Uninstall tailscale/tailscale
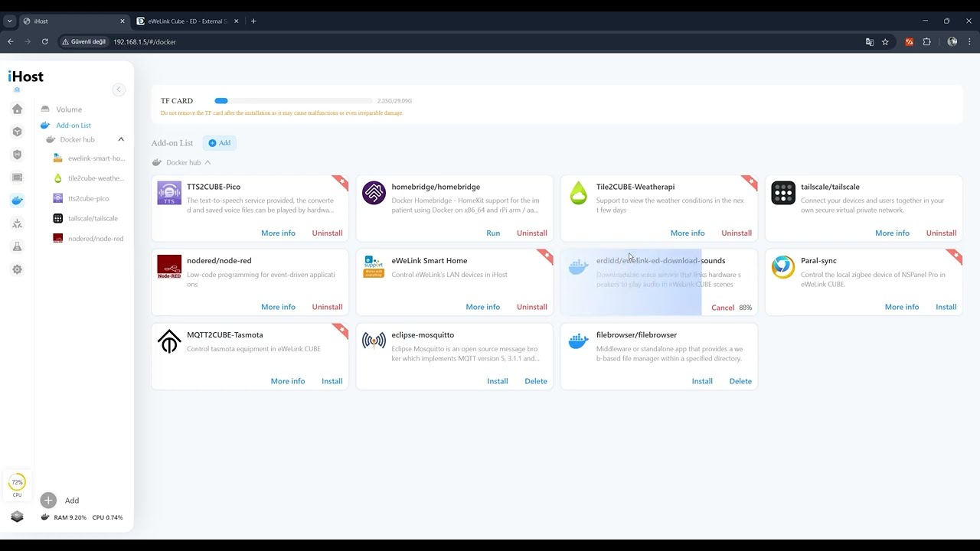980x551 pixels. pyautogui.click(x=941, y=233)
